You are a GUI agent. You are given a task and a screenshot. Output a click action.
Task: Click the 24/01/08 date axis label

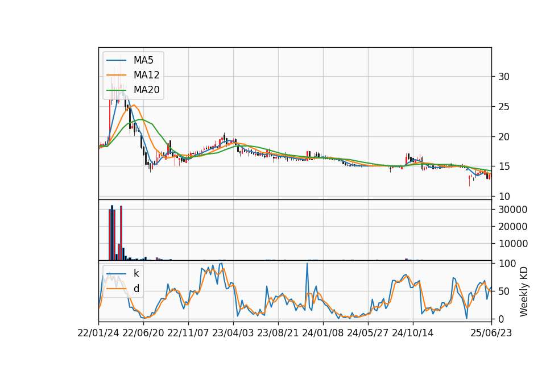tap(323, 333)
